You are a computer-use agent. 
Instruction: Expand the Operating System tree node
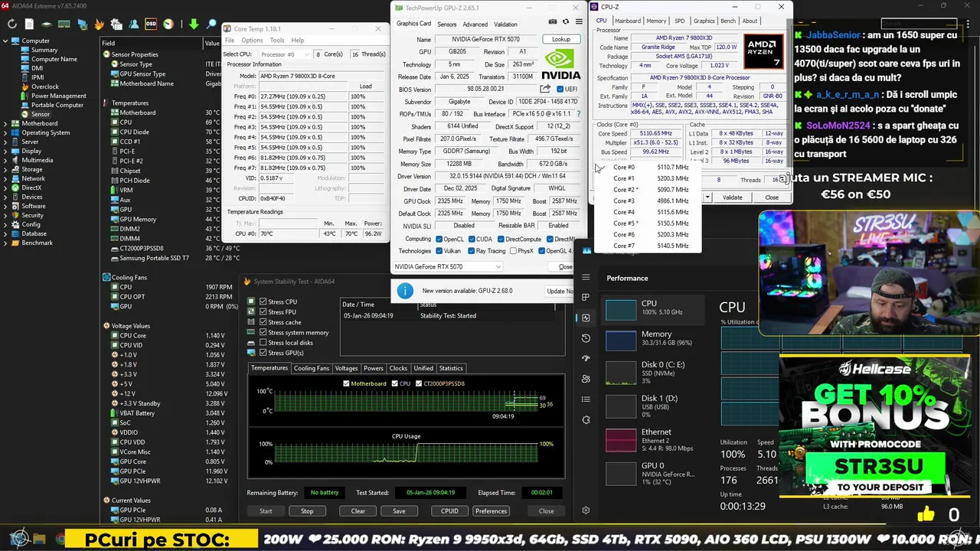pos(5,132)
